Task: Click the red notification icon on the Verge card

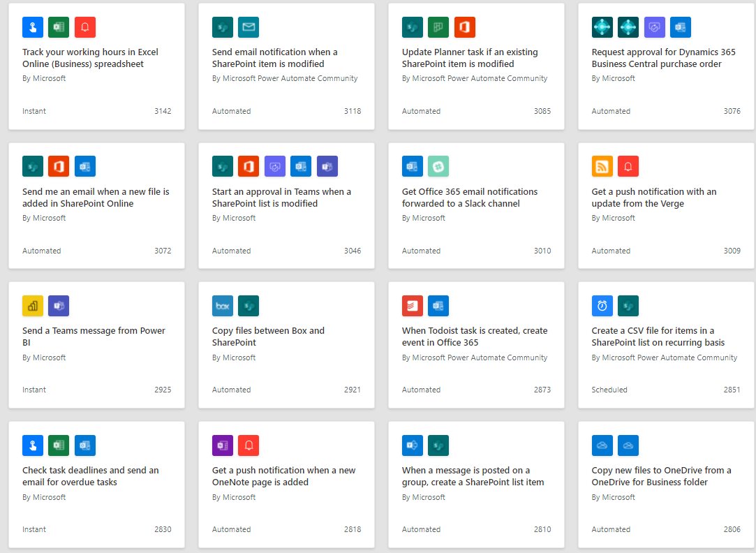Action: click(628, 166)
